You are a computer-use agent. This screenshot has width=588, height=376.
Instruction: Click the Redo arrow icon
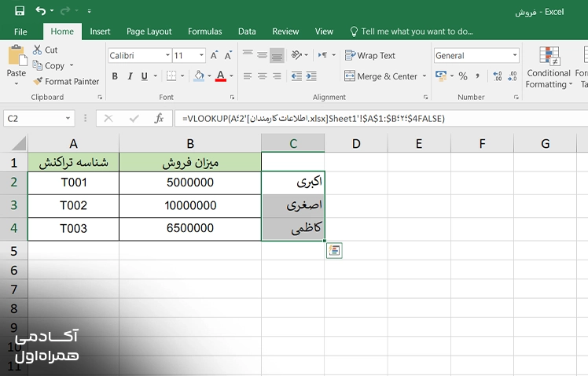pyautogui.click(x=65, y=11)
